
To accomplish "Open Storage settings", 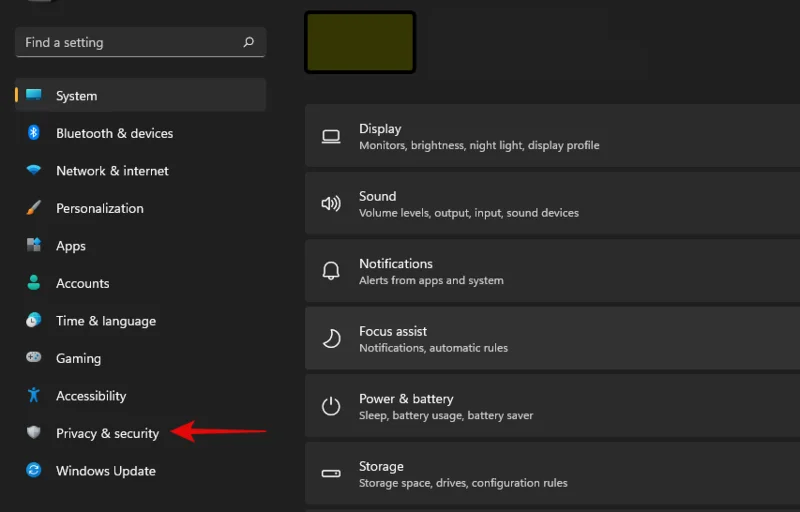I will [x=550, y=474].
